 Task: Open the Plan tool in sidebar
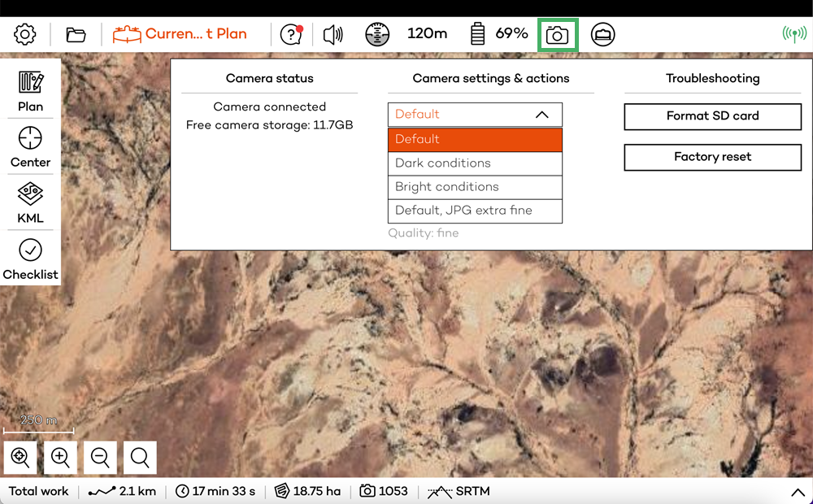[x=31, y=91]
